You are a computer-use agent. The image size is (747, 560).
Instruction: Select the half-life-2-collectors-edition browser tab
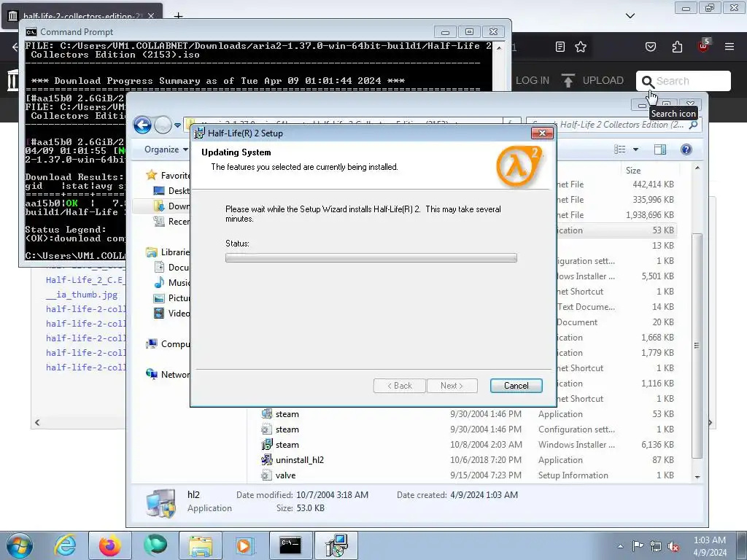click(82, 16)
